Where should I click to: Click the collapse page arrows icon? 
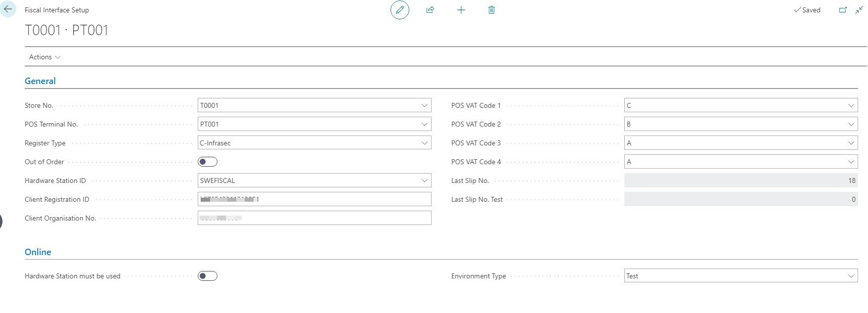[x=859, y=10]
